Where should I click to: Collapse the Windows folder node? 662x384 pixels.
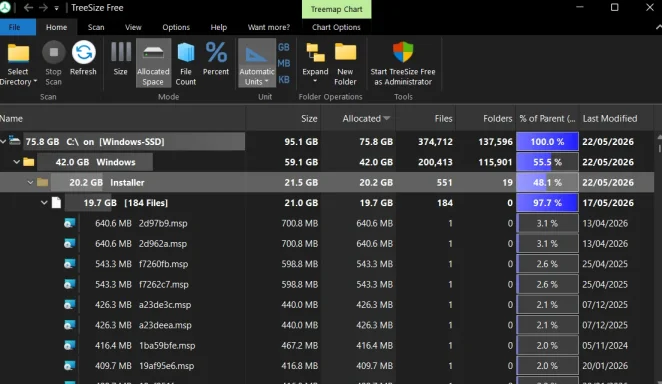point(16,162)
